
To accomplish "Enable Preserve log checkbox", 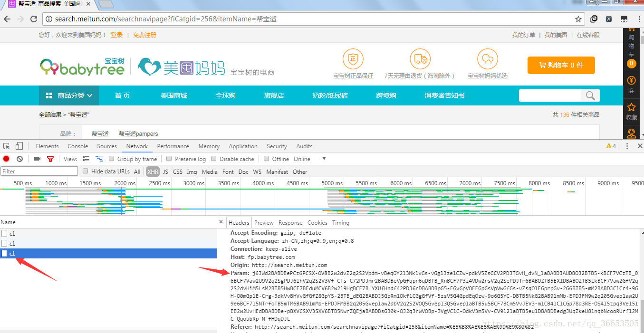I will point(169,159).
